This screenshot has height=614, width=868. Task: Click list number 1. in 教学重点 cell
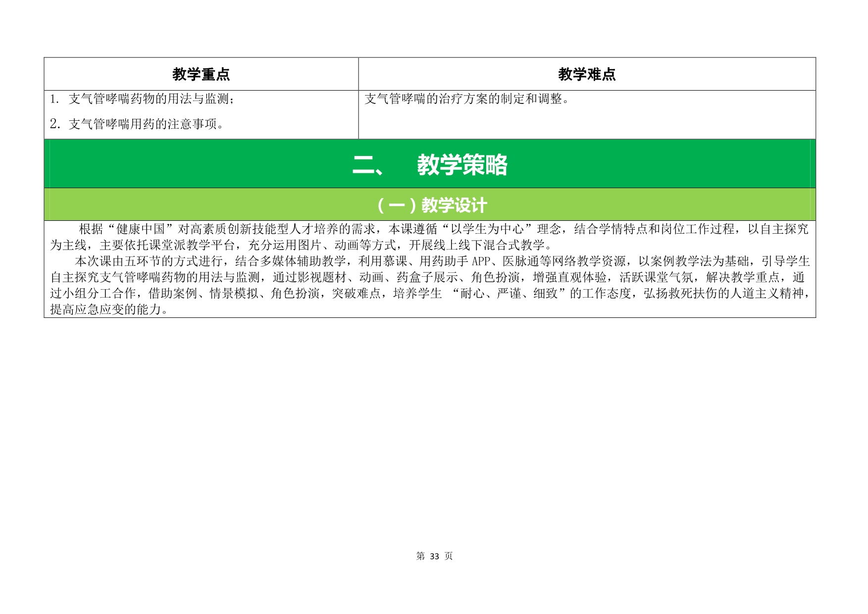coord(54,99)
